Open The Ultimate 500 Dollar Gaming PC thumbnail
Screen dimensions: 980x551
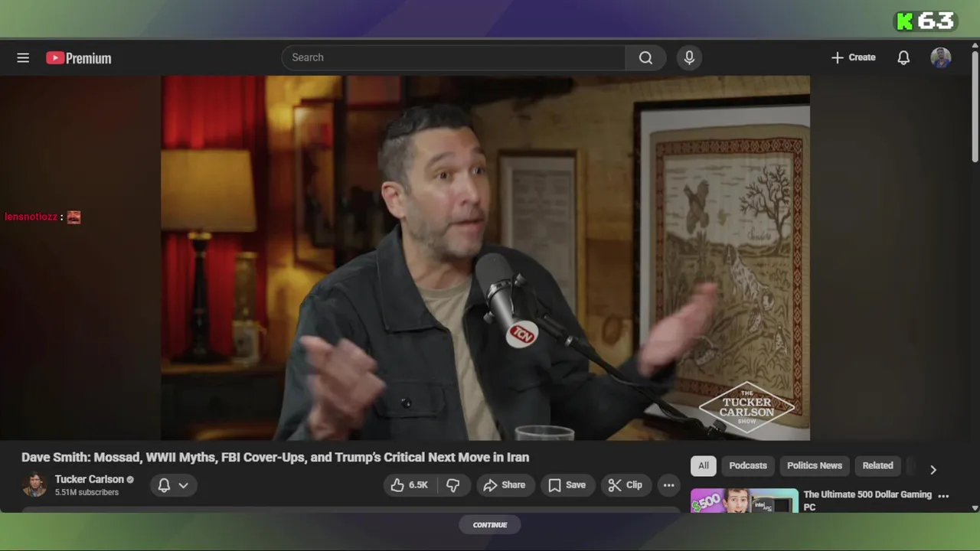point(744,500)
